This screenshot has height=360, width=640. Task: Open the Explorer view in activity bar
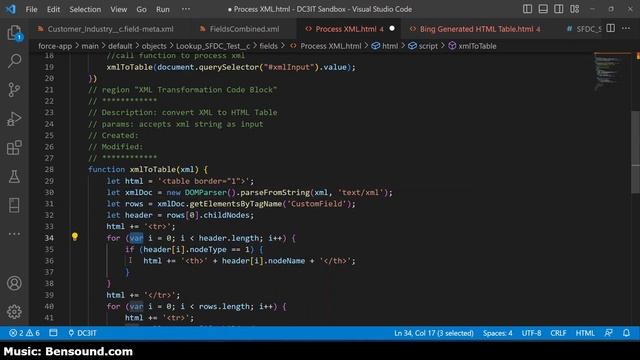pyautogui.click(x=14, y=33)
